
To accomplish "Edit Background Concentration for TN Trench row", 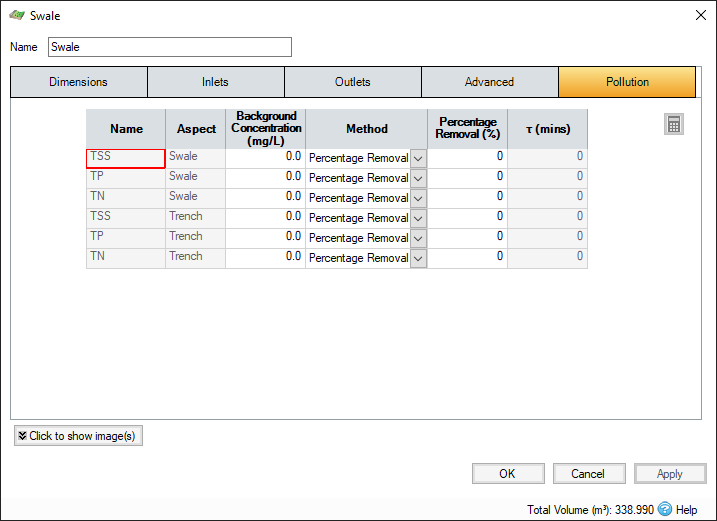I will pyautogui.click(x=265, y=258).
